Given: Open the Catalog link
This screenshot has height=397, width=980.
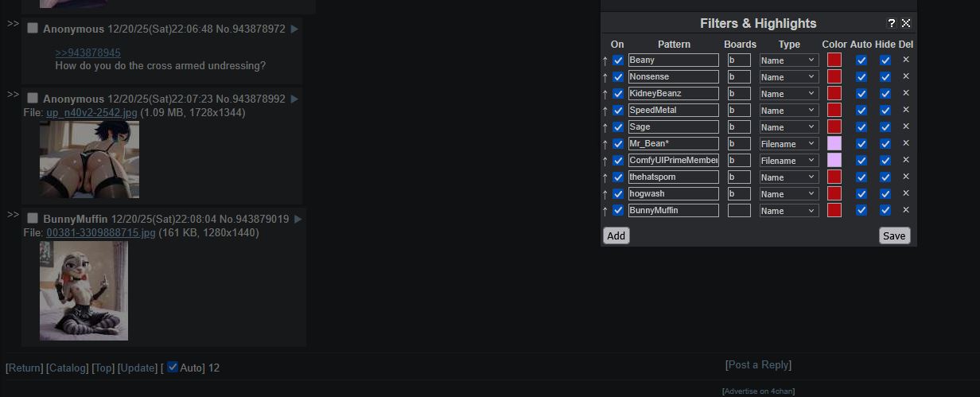Looking at the screenshot, I should 68,368.
